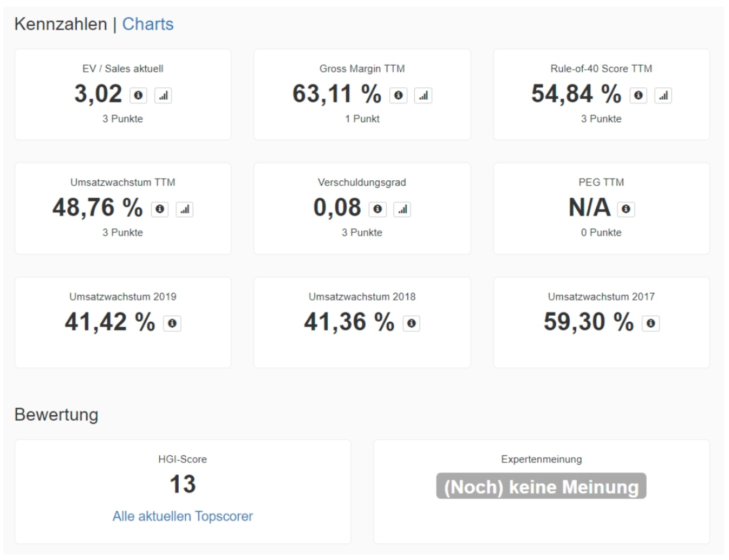Select the 54,84 % value
This screenshot has width=729, height=560.
pos(576,94)
